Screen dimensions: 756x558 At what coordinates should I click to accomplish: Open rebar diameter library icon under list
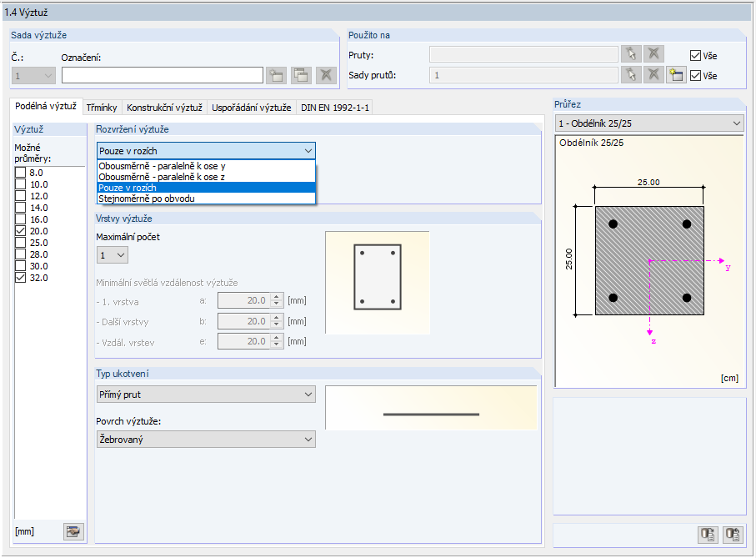[x=74, y=531]
